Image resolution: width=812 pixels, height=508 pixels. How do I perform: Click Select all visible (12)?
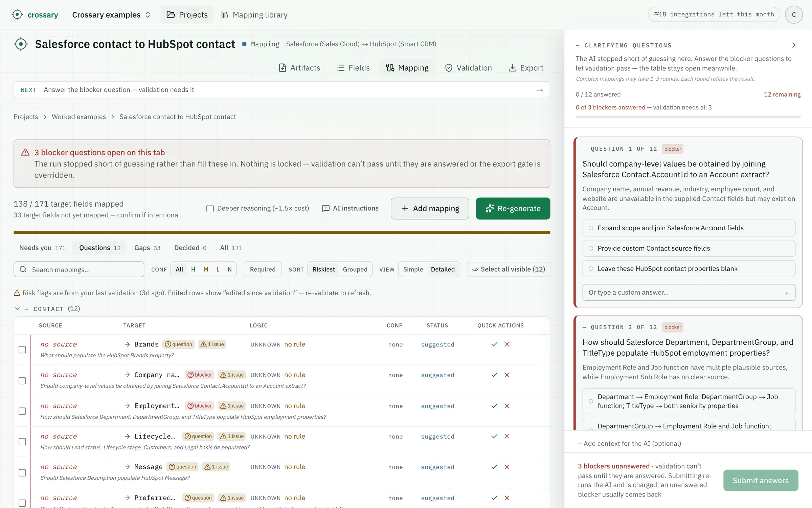(x=509, y=269)
